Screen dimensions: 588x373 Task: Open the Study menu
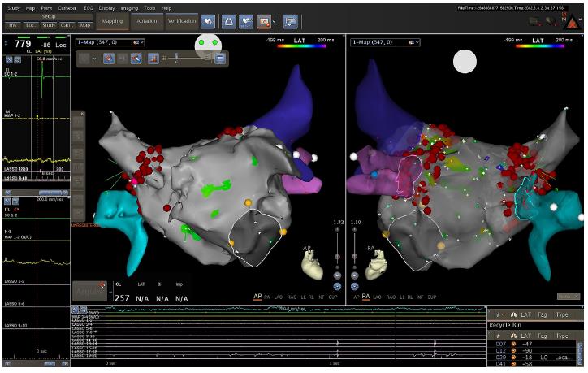(x=14, y=7)
